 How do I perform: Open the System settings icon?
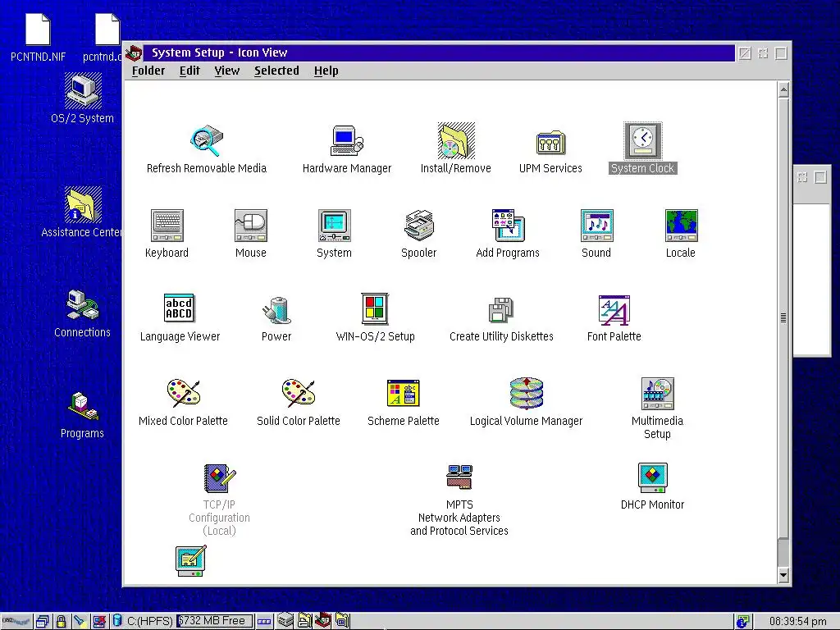[335, 226]
